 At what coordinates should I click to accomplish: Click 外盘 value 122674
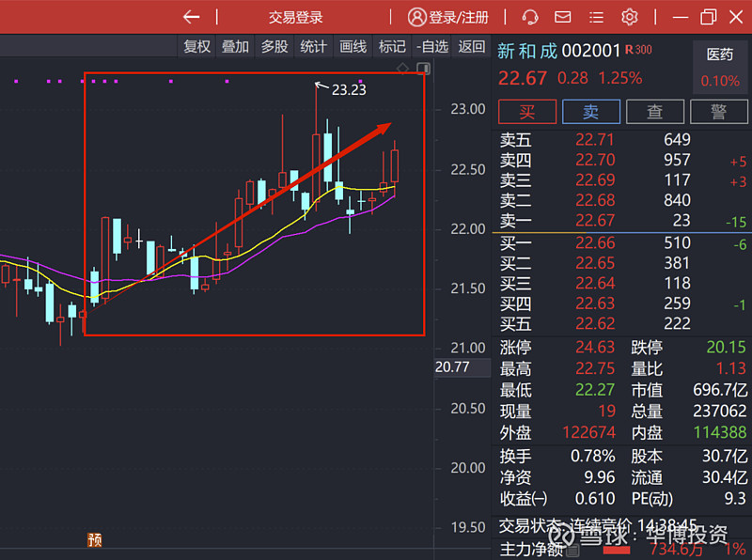588,432
